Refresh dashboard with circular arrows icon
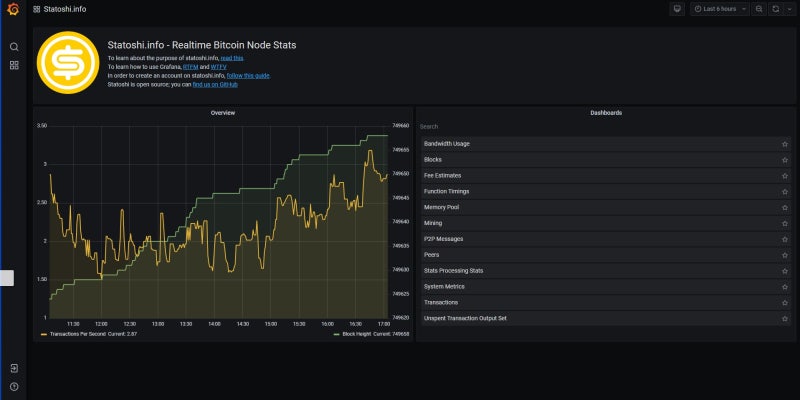This screenshot has height=400, width=800. click(776, 9)
